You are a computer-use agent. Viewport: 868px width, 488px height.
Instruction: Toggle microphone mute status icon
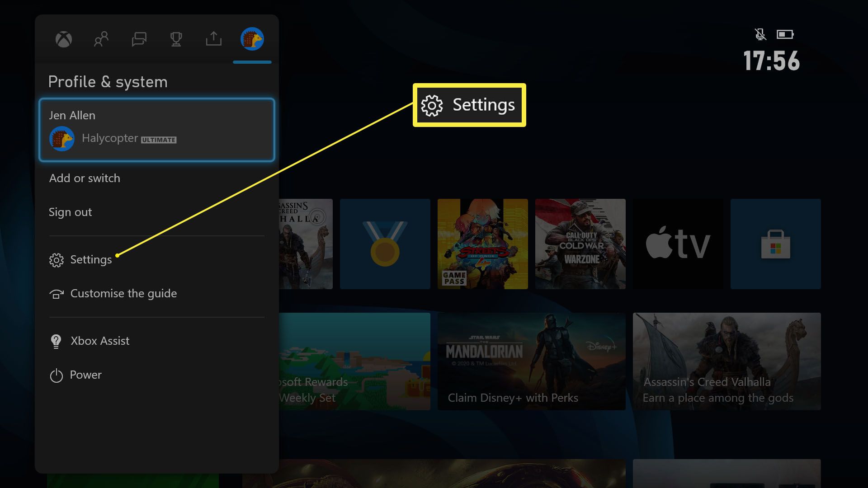click(x=760, y=34)
